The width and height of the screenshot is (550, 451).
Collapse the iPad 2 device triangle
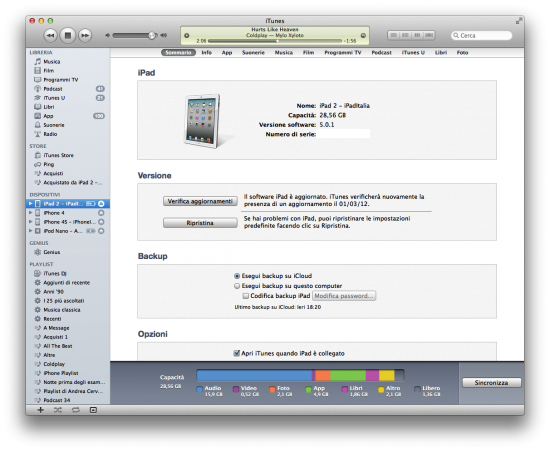click(x=31, y=204)
